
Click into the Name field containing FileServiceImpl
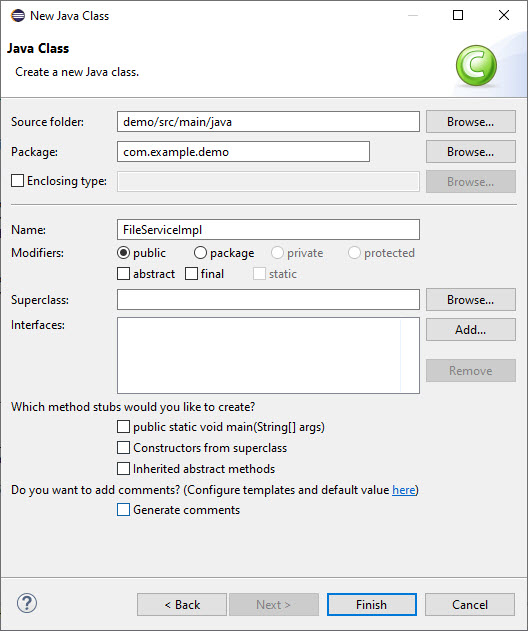click(268, 229)
